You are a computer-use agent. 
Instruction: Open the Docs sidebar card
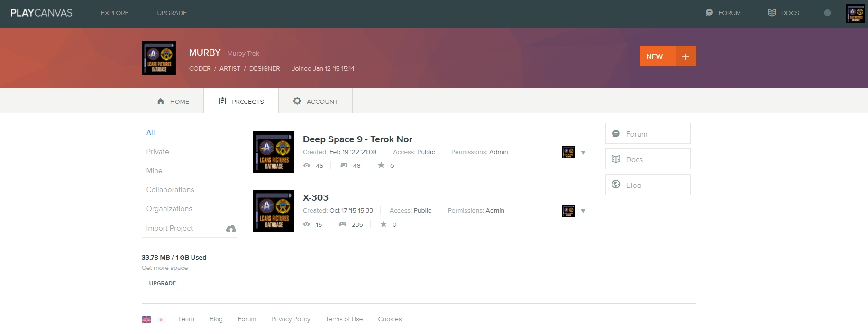(648, 159)
